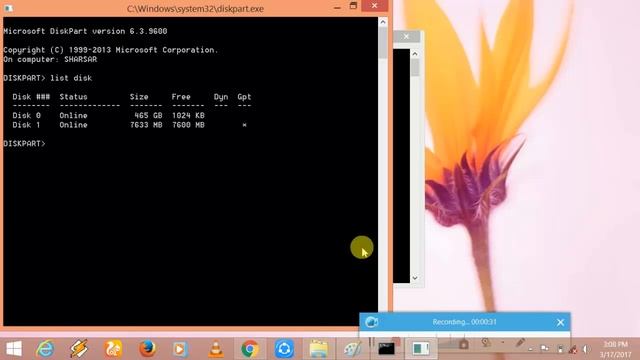Launch Internet Explorer from taskbar
This screenshot has width=640, height=360.
point(45,349)
